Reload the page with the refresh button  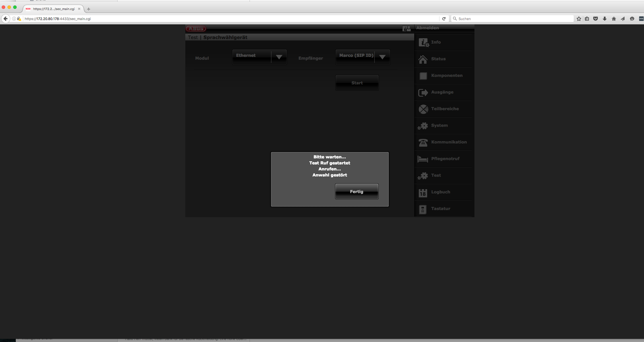tap(444, 19)
